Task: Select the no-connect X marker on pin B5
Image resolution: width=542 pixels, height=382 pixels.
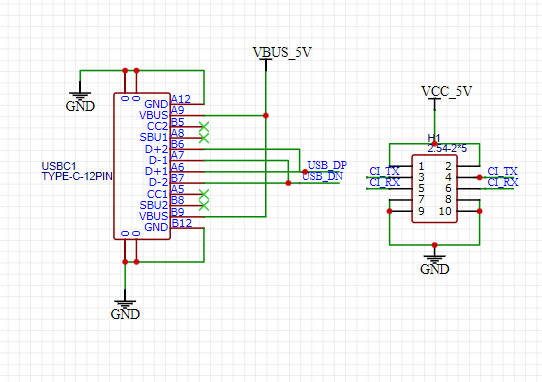Action: pyautogui.click(x=204, y=127)
